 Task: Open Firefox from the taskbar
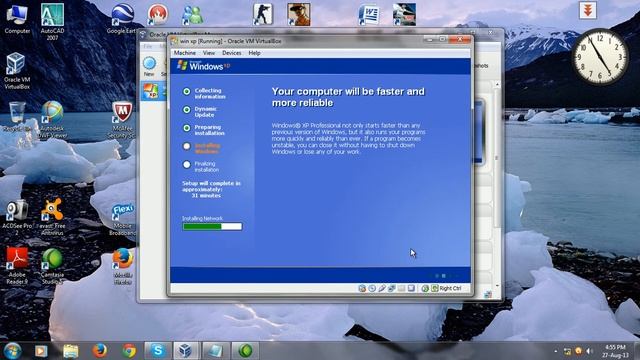click(100, 351)
